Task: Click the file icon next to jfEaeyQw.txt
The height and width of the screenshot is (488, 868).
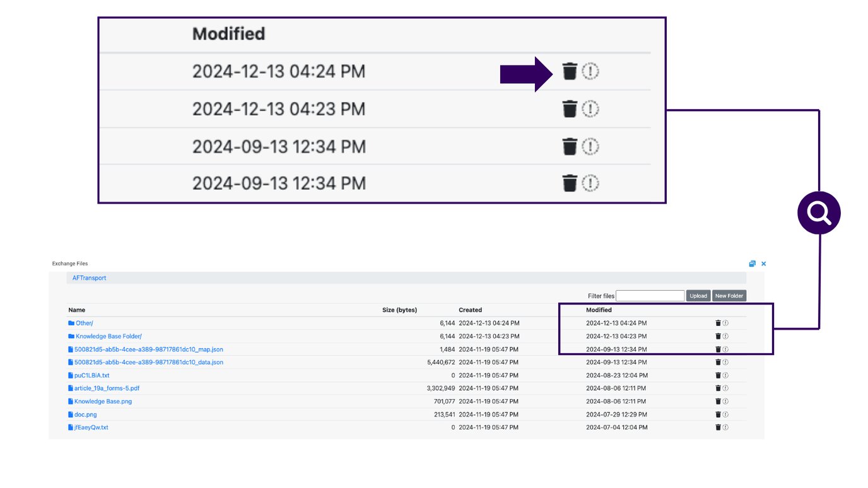Action: (x=70, y=427)
